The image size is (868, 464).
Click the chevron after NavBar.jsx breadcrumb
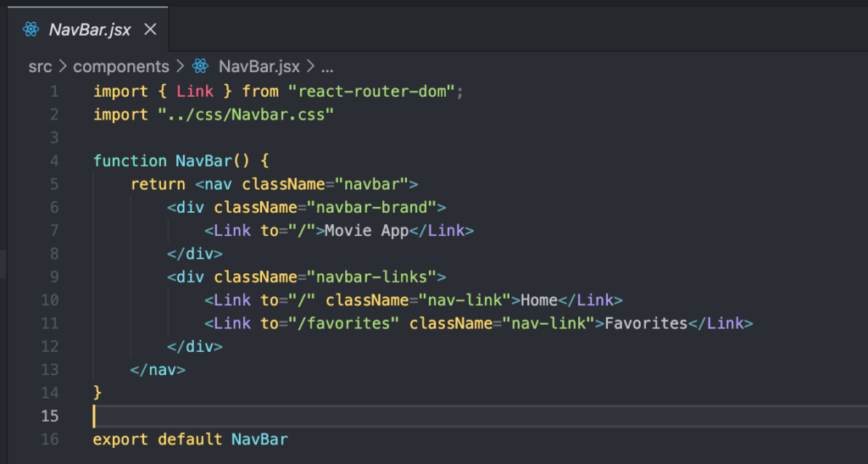pos(310,66)
